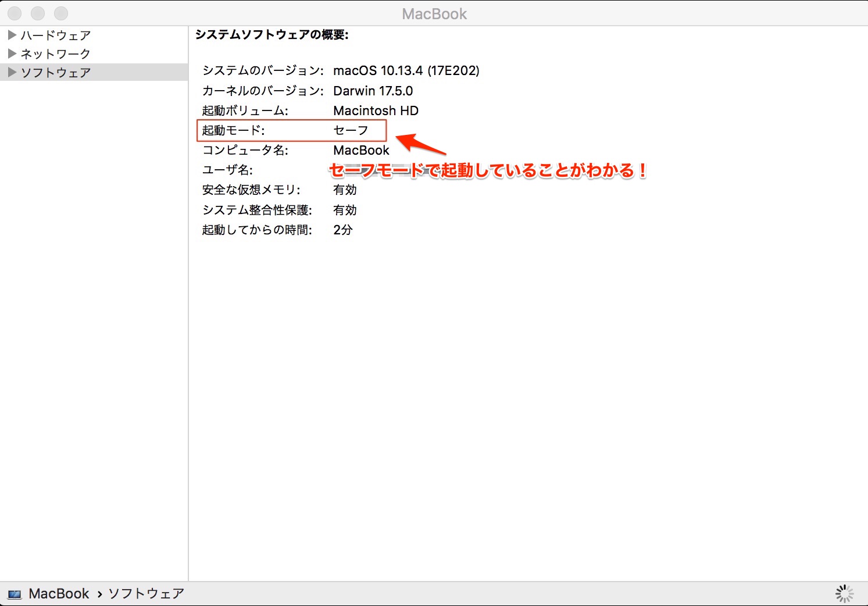Viewport: 868px width, 606px height.
Task: Click the システム整合性保護 label
Action: 257,210
